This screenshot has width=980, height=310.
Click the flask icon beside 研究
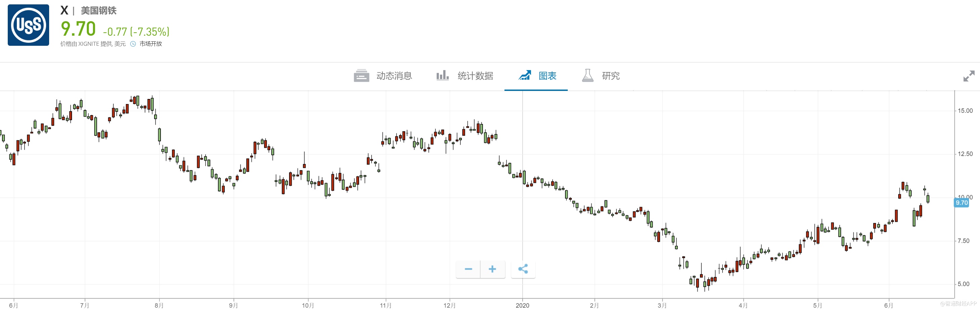point(587,75)
